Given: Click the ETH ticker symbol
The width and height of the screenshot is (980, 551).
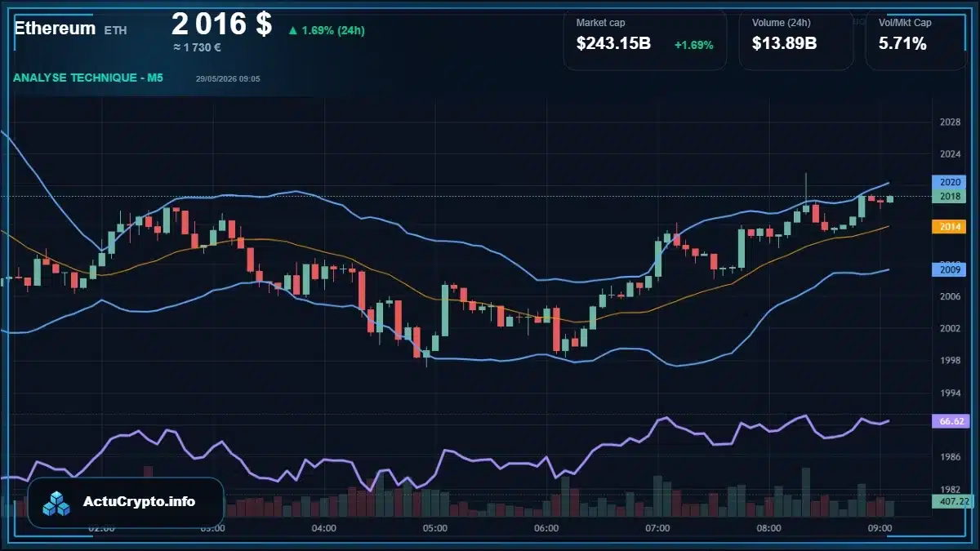Looking at the screenshot, I should tap(116, 30).
